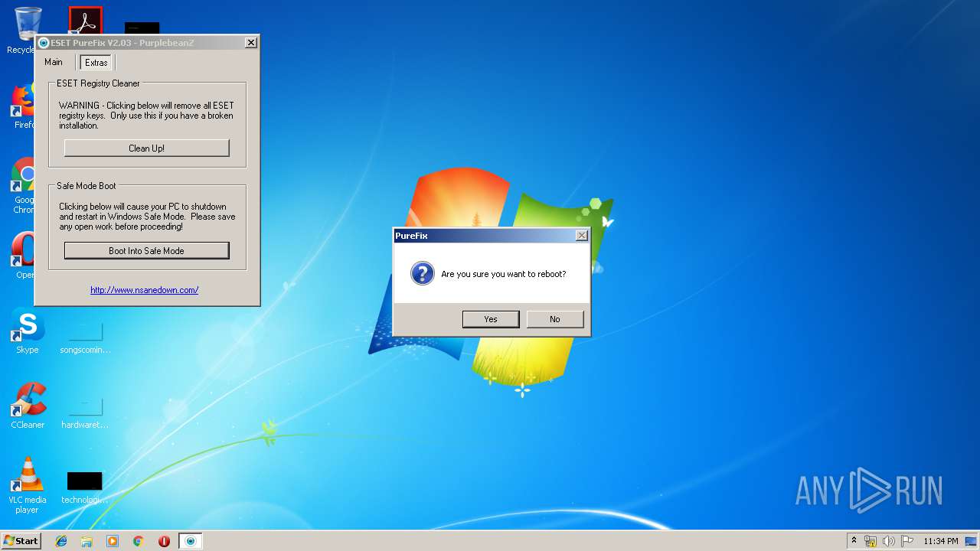
Task: Close the ESET PureFix window
Action: [250, 43]
